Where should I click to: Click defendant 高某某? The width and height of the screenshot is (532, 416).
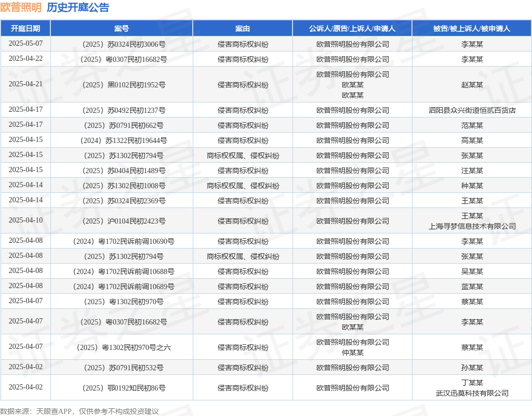click(472, 140)
